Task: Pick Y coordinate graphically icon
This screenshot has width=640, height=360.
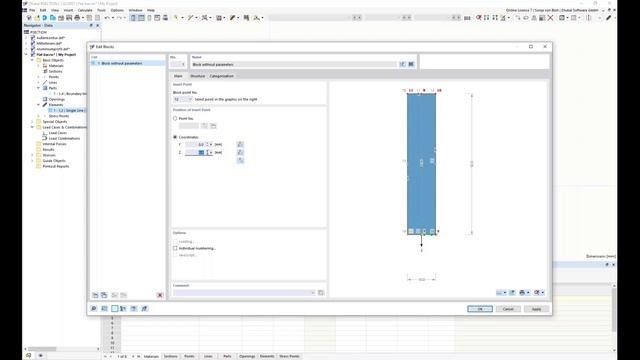Action: (x=240, y=144)
